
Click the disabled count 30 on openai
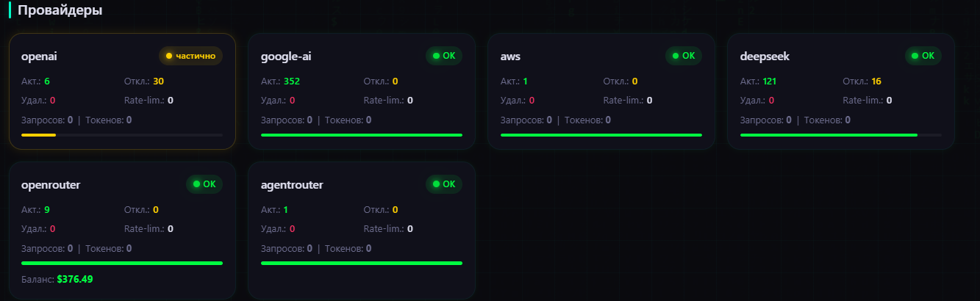coord(158,81)
